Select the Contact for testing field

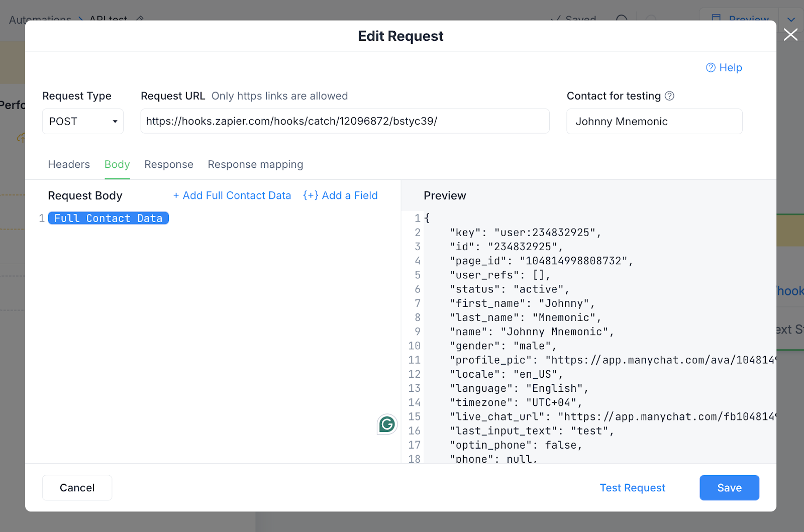(x=654, y=122)
